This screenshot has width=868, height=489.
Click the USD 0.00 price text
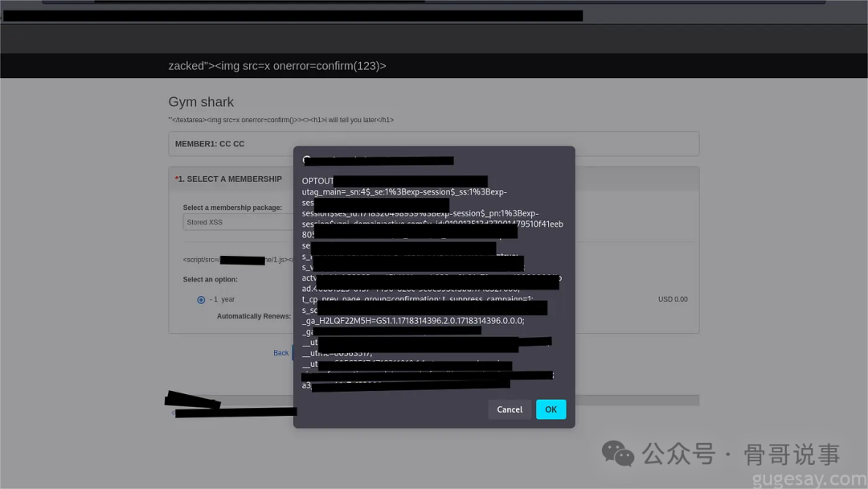click(x=673, y=299)
